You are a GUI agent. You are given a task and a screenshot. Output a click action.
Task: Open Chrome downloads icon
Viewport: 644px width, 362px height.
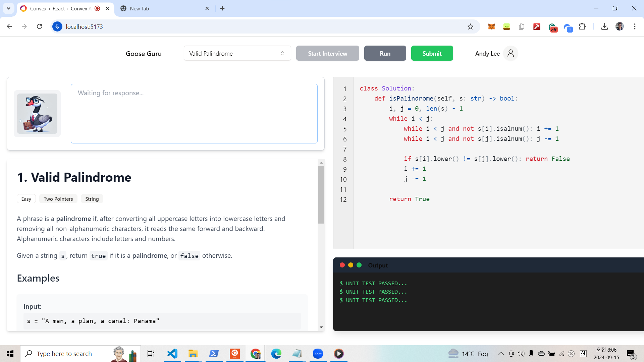click(x=604, y=26)
